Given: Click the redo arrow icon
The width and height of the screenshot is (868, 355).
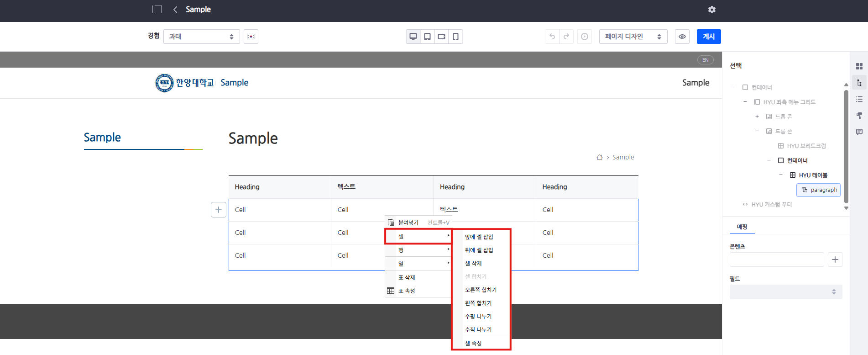Looking at the screenshot, I should (566, 37).
